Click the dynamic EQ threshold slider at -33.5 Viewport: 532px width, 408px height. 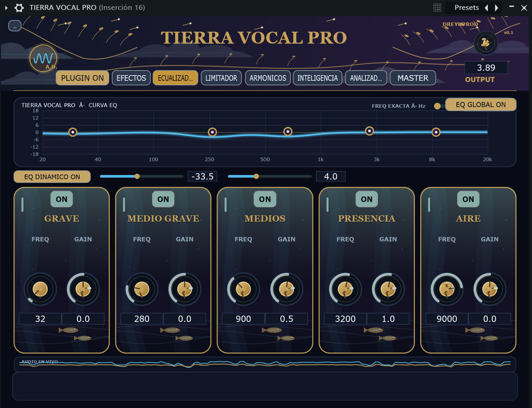142,176
